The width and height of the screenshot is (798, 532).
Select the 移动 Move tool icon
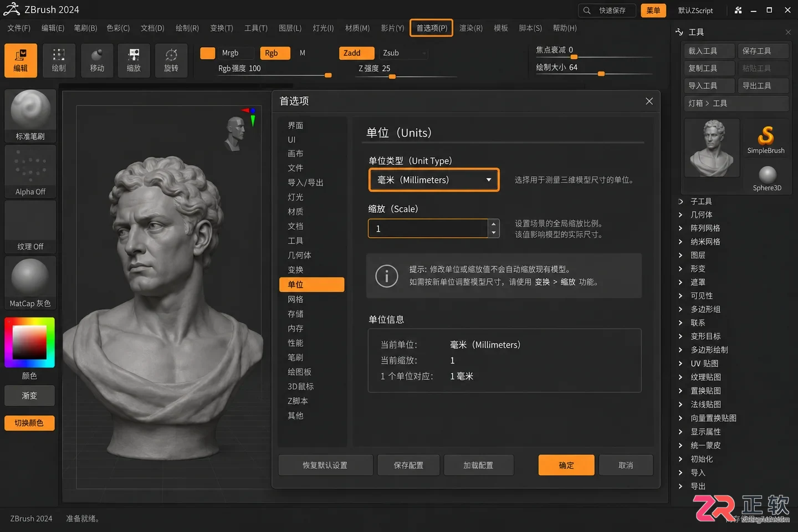[97, 60]
